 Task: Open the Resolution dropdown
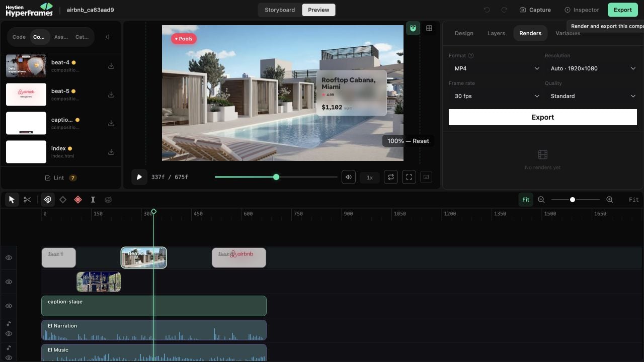click(592, 68)
